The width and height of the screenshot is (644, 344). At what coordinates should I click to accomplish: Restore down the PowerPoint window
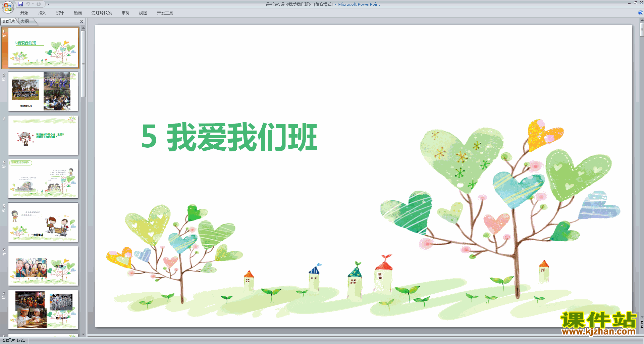point(635,3)
